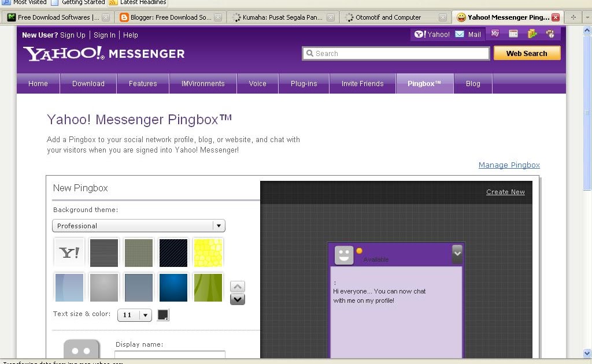Focus the Display name input field
The width and height of the screenshot is (592, 364).
(x=170, y=355)
